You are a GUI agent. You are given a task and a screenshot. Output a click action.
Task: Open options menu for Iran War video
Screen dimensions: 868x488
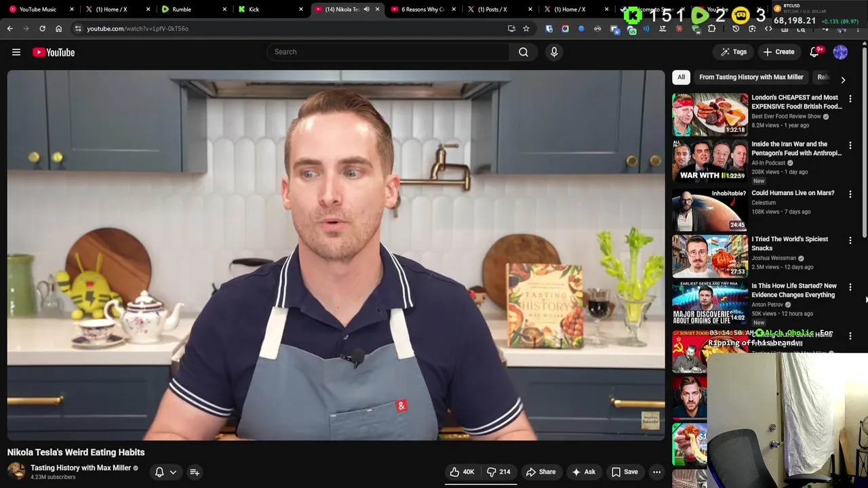tap(850, 146)
